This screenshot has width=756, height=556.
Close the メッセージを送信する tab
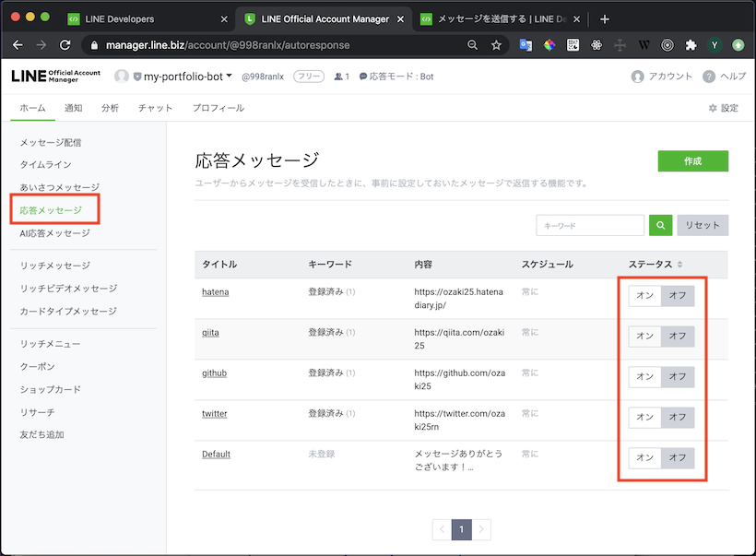tap(576, 19)
